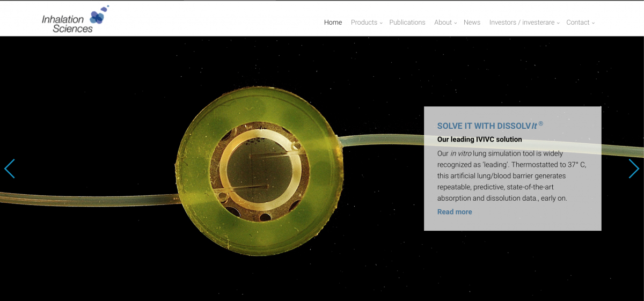Open the News page
Screen dimensions: 644x301
point(472,23)
